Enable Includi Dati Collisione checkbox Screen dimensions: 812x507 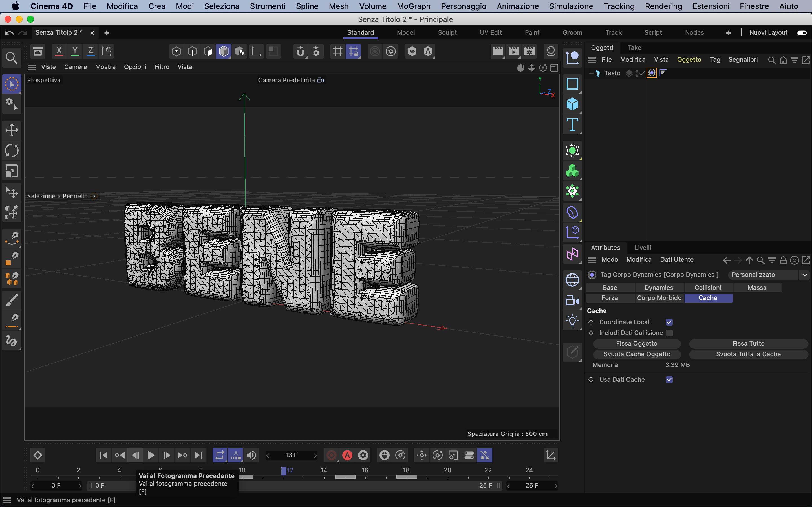tap(669, 333)
